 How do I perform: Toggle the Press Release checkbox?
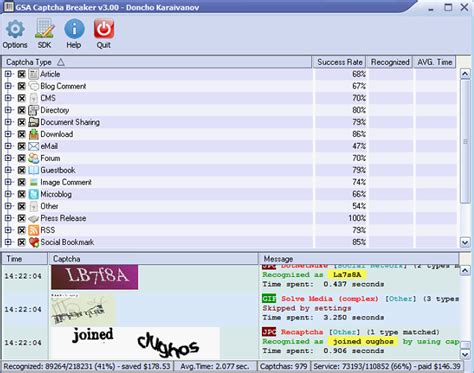point(22,218)
